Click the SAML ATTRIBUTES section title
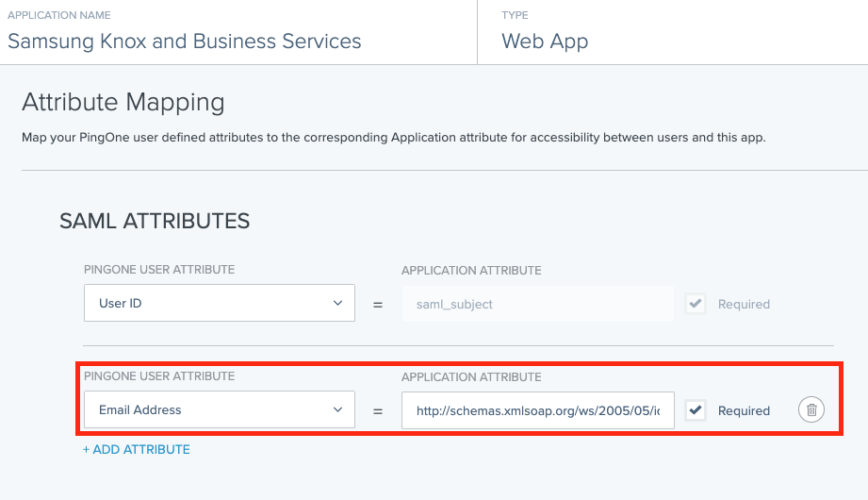The height and width of the screenshot is (500, 868). [x=155, y=221]
